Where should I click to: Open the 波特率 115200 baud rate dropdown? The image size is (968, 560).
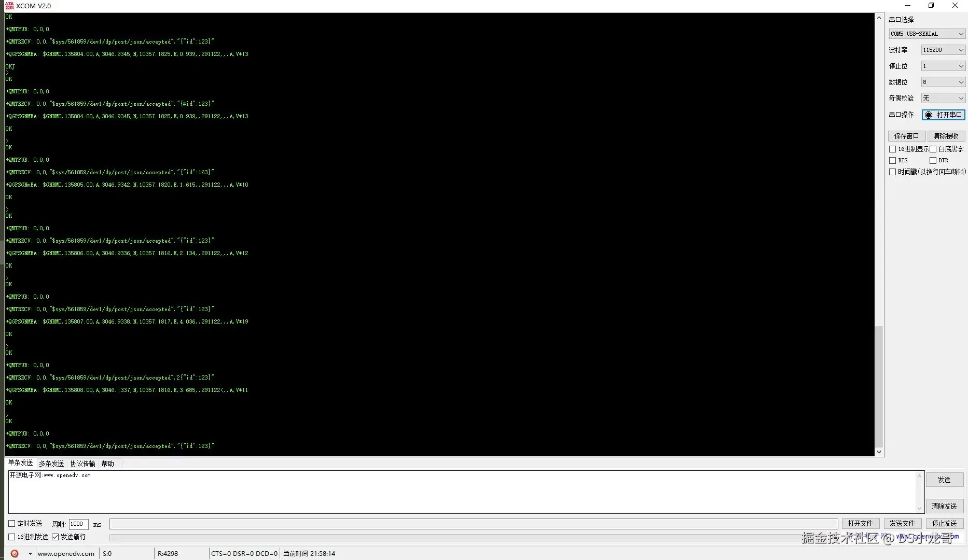coord(943,50)
